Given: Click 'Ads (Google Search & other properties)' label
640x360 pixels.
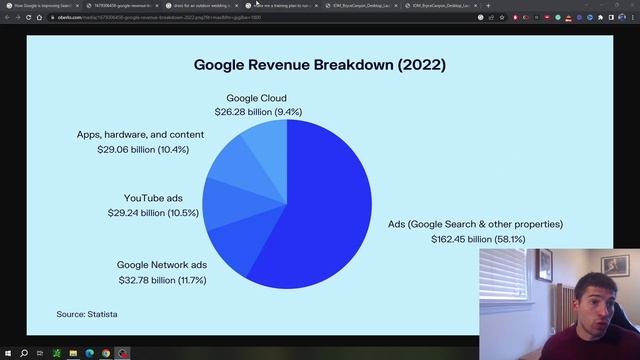Looking at the screenshot, I should coord(476,224).
